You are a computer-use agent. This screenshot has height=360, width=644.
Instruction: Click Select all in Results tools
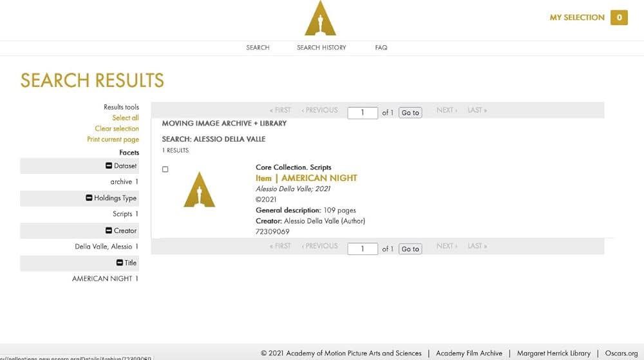click(125, 118)
